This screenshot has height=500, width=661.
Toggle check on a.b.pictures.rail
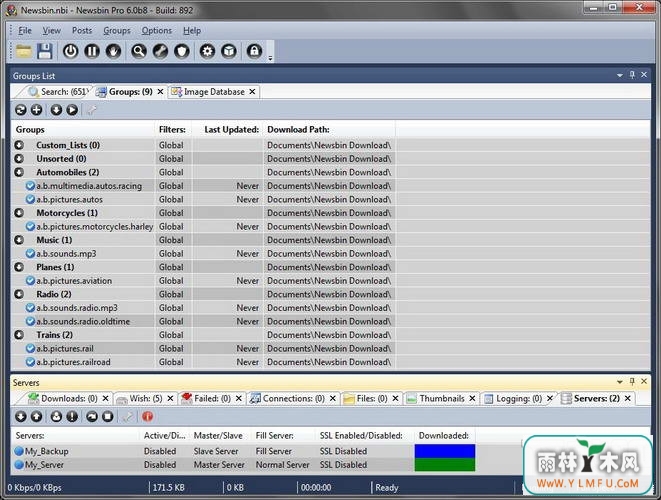click(30, 348)
